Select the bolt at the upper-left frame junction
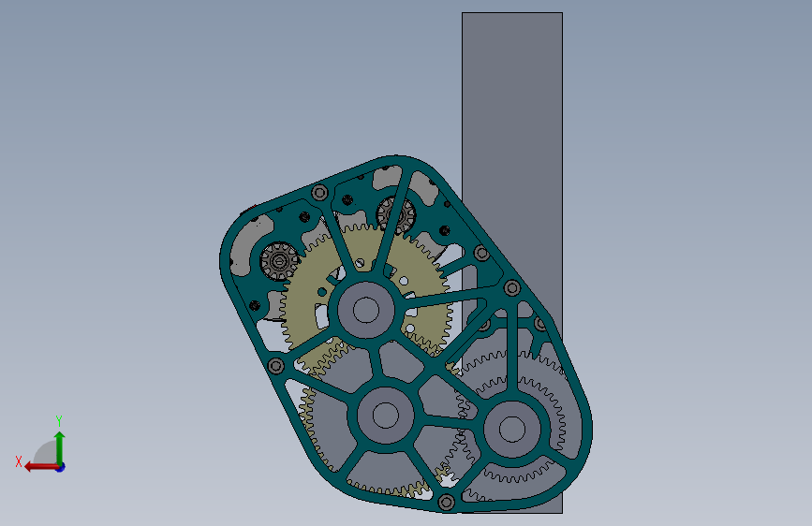Image resolution: width=812 pixels, height=526 pixels. coord(319,193)
